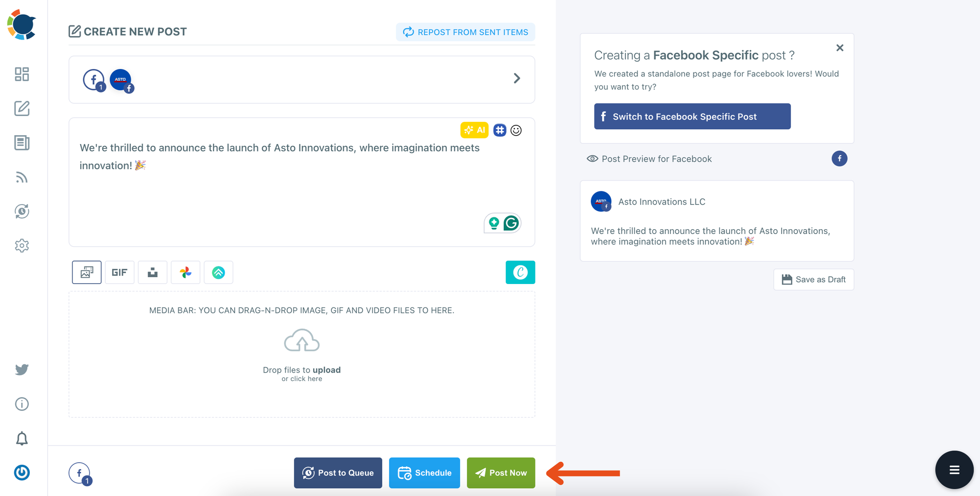Image resolution: width=980 pixels, height=496 pixels.
Task: Toggle the Asto Facebook page account
Action: (x=122, y=80)
